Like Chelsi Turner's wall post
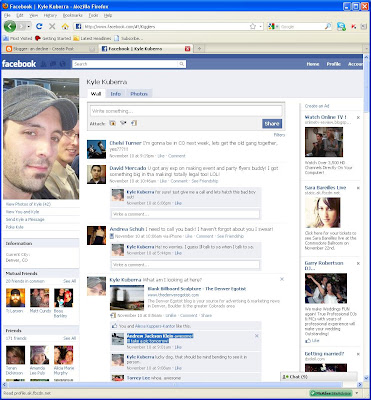Viewport: 371px width, 400px height. [161, 156]
